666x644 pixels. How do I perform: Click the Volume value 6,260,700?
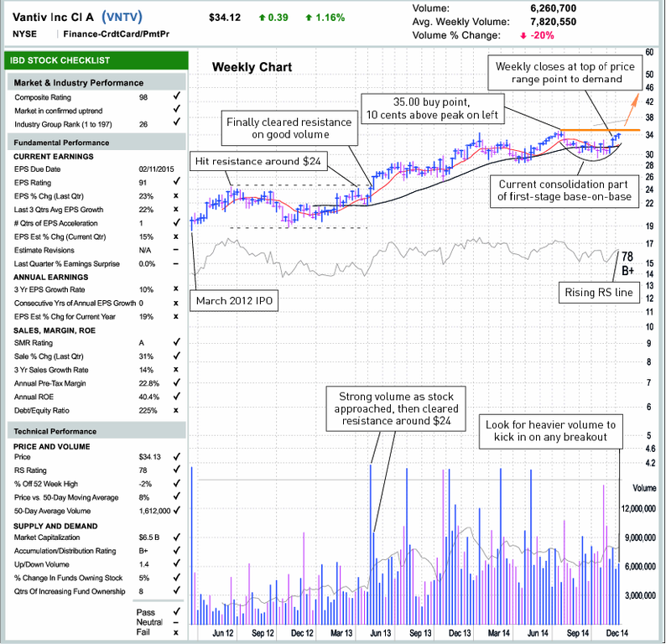pyautogui.click(x=553, y=8)
